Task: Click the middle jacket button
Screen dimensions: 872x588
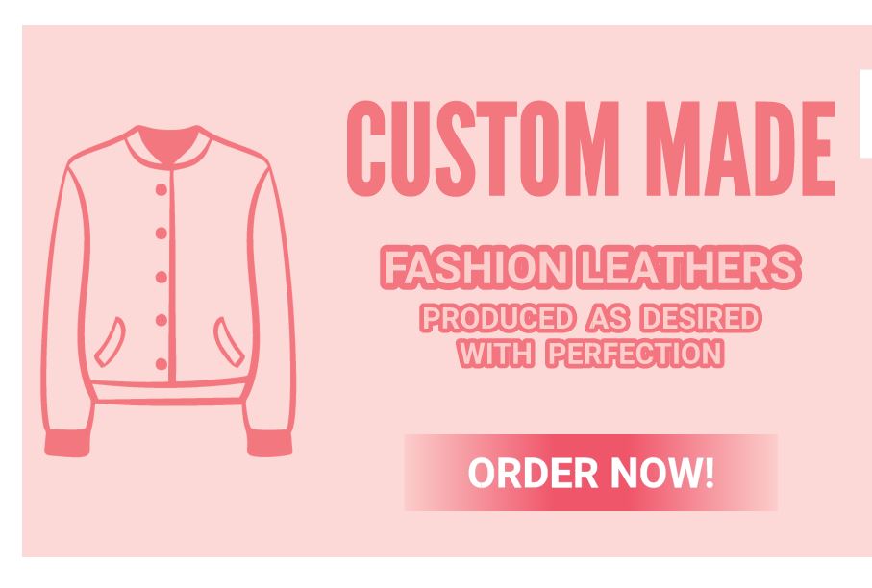Action: click(162, 277)
